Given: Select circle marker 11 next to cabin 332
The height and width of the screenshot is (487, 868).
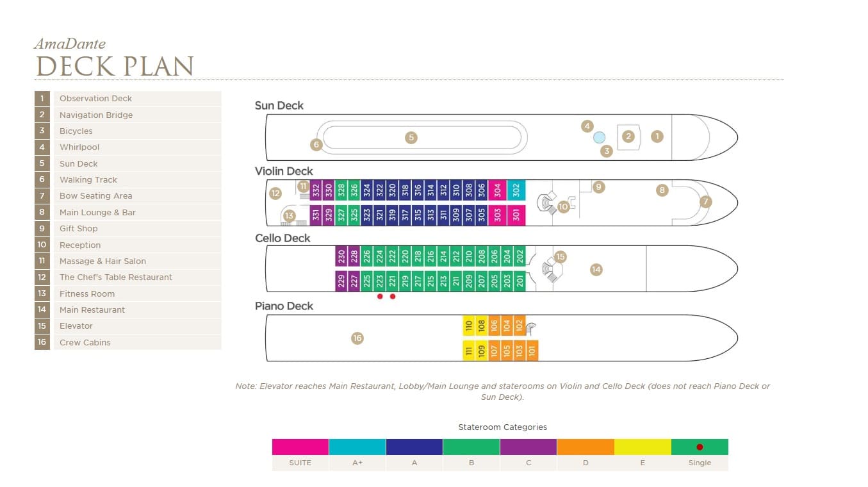Looking at the screenshot, I should (x=304, y=186).
